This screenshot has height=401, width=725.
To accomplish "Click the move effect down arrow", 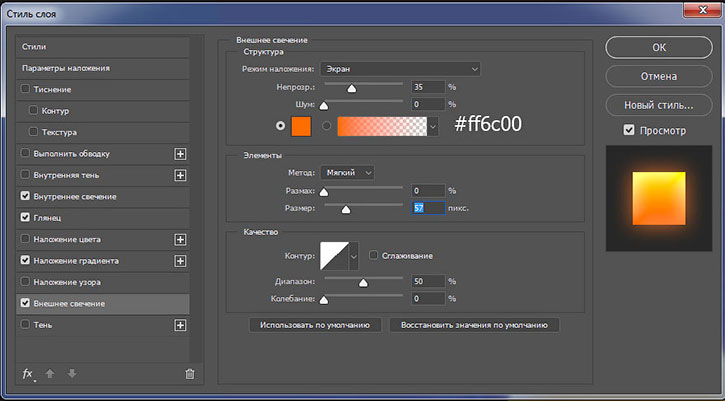I will click(72, 374).
